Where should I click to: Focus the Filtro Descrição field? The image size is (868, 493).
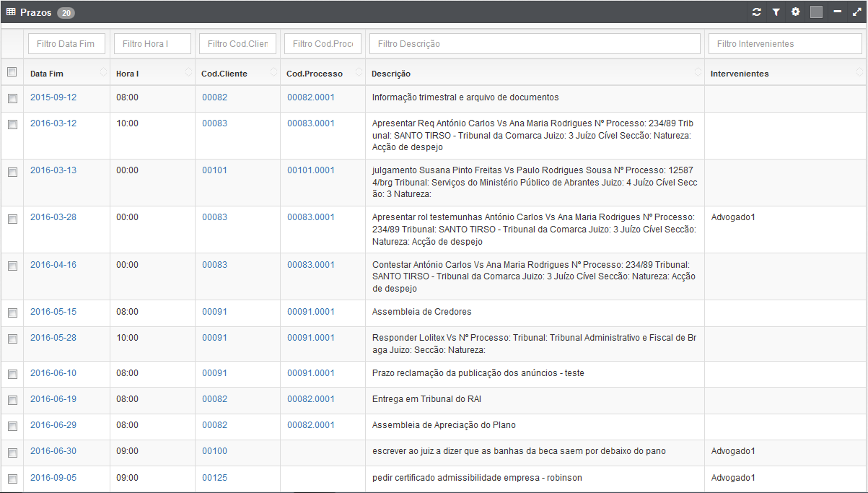coord(535,43)
